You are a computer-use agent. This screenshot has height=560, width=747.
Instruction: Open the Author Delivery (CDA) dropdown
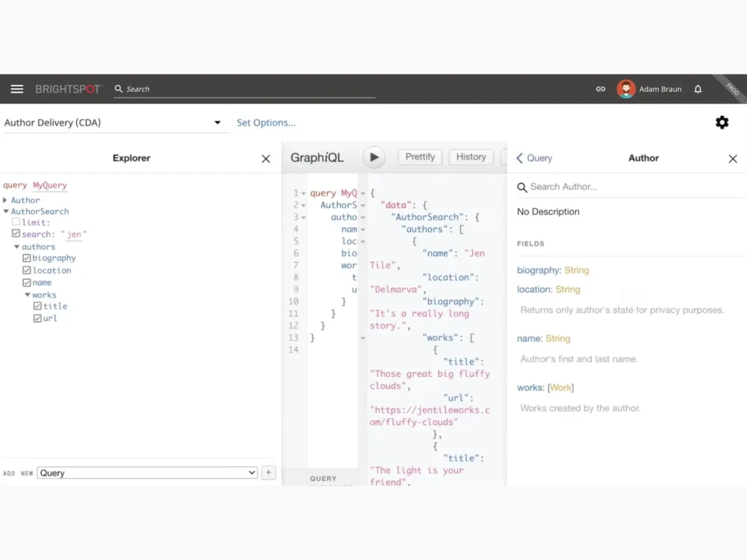click(217, 122)
